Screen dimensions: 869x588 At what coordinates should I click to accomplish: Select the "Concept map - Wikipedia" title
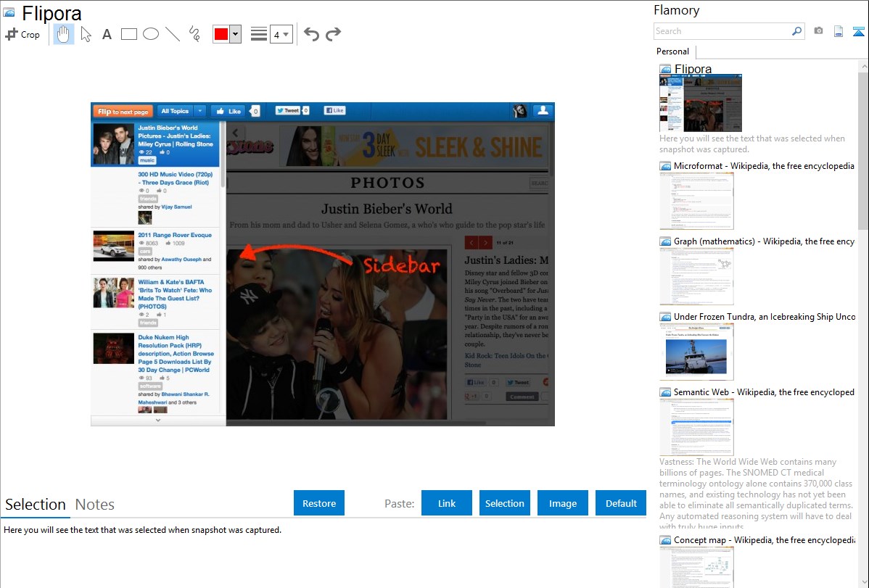(764, 540)
